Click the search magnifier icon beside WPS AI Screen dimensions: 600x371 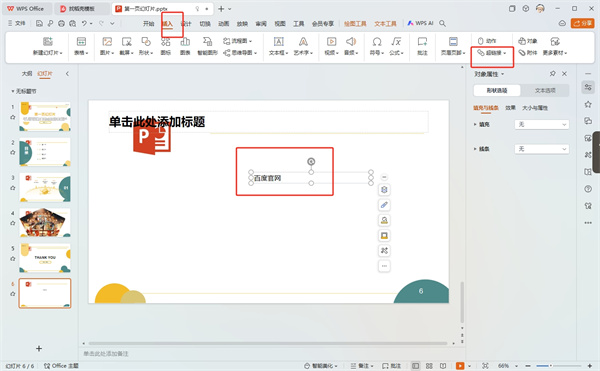pos(442,23)
